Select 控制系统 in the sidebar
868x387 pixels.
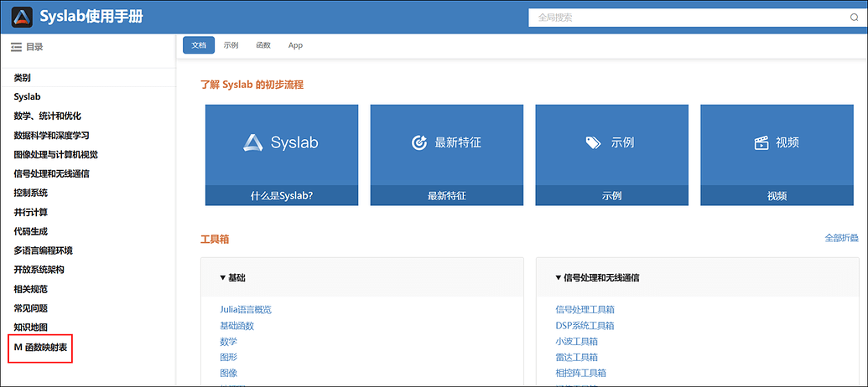[x=30, y=193]
